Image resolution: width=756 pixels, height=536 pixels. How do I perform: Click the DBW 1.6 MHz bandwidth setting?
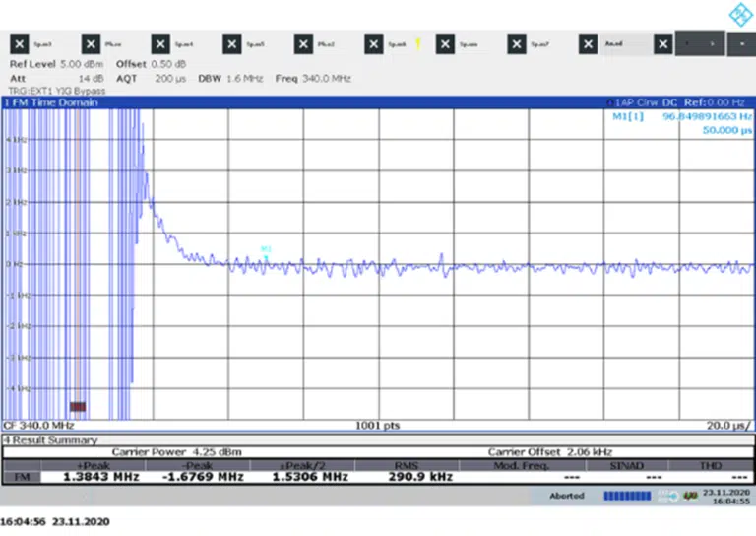[229, 77]
